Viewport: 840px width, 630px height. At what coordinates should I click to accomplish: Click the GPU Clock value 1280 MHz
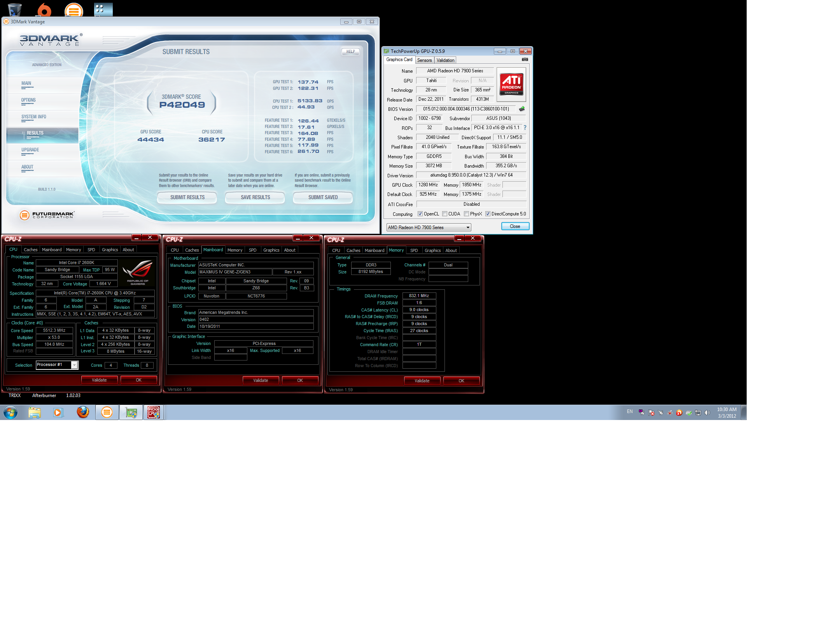point(428,185)
